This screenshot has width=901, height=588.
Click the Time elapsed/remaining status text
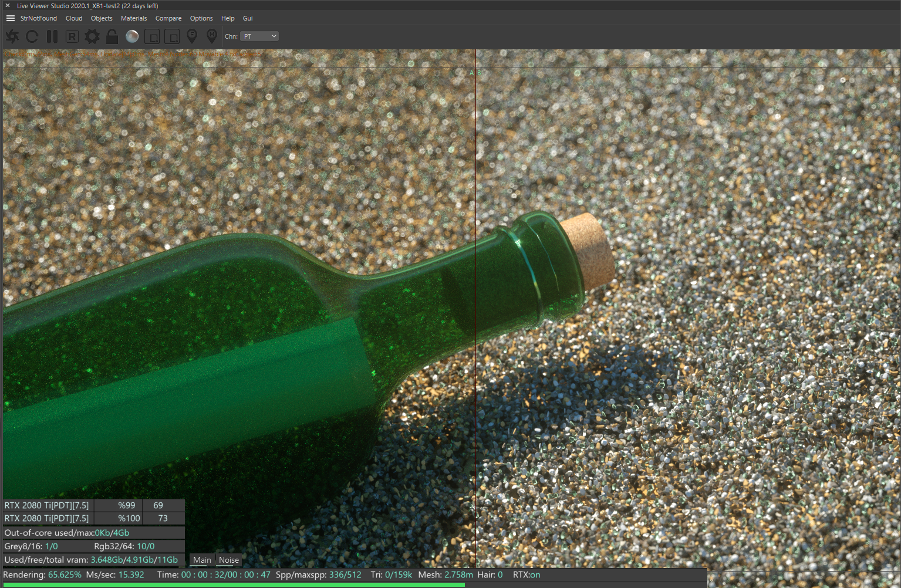tap(214, 575)
